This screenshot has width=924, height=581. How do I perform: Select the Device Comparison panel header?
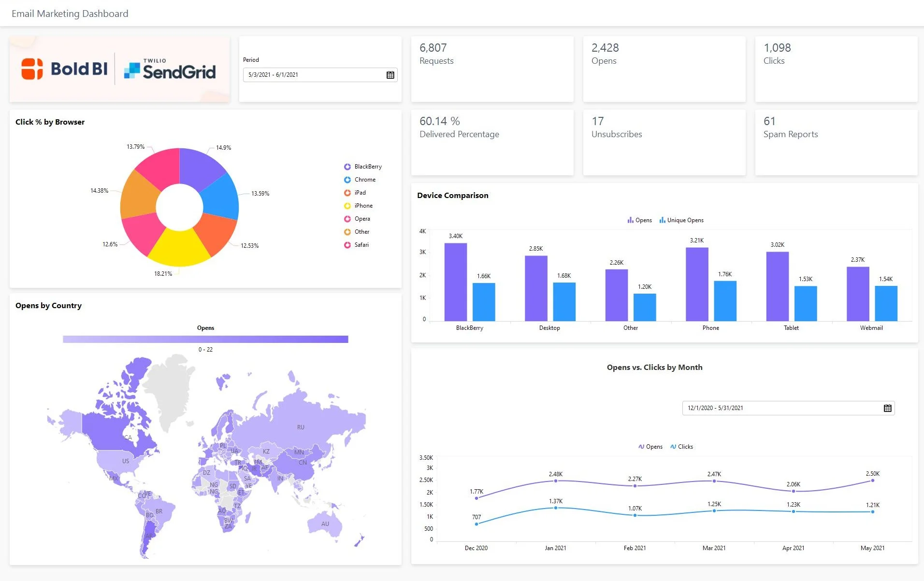point(453,195)
